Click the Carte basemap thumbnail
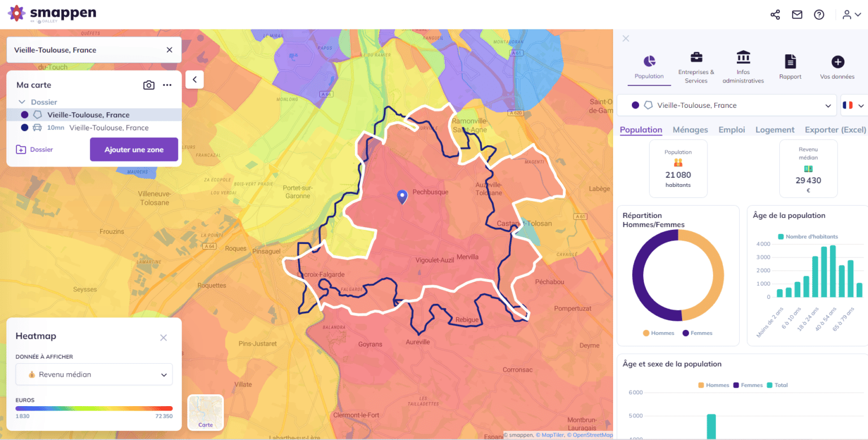This screenshot has width=868, height=440. tap(206, 412)
